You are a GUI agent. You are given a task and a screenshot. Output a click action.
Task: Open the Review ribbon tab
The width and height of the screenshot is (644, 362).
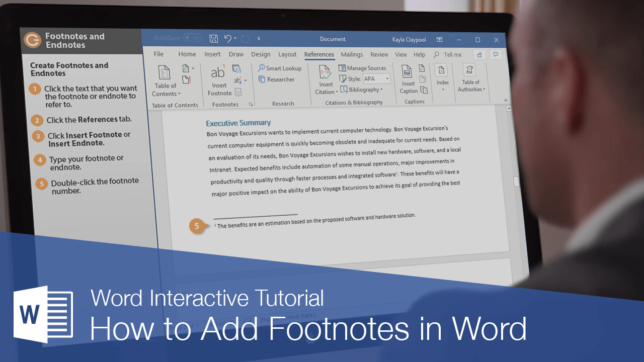pyautogui.click(x=379, y=54)
